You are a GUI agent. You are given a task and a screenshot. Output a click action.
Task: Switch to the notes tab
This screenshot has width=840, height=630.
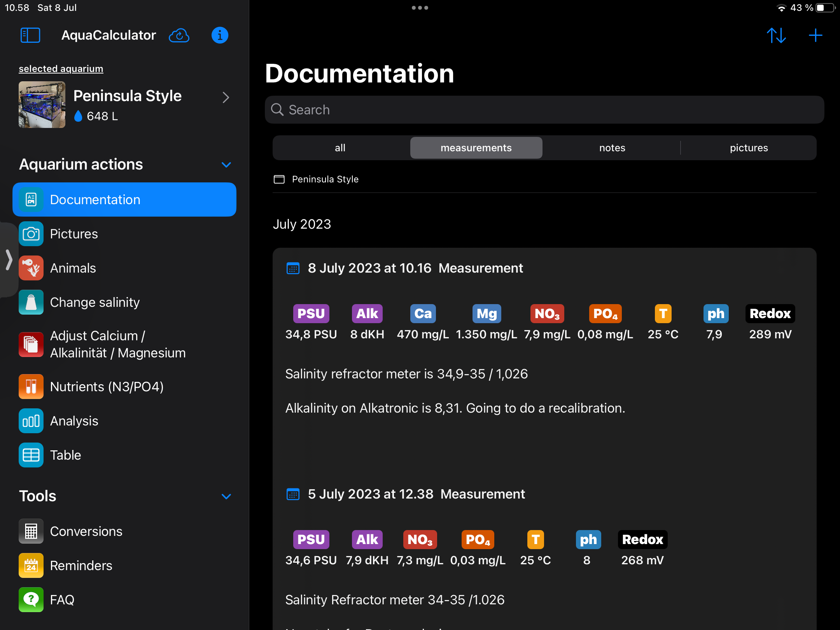pos(612,148)
